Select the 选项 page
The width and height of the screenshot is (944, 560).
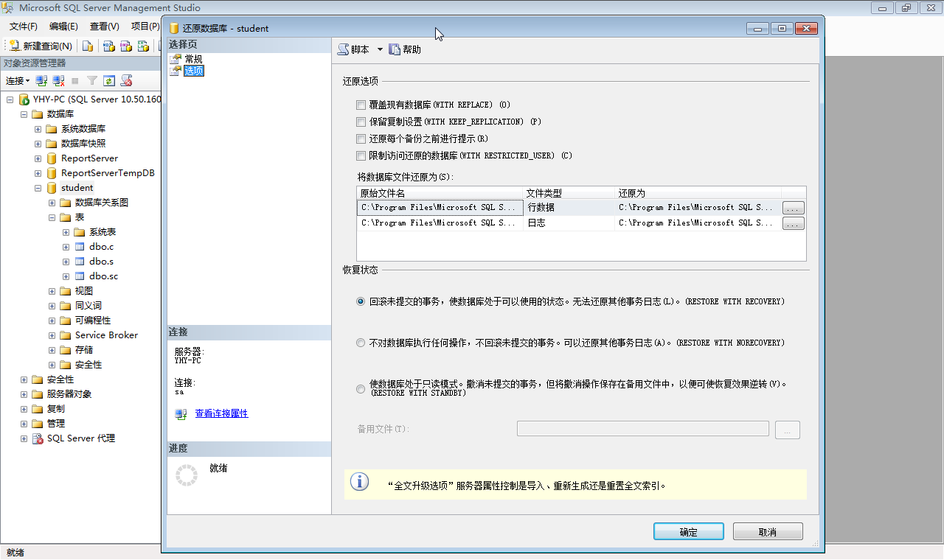click(x=193, y=71)
